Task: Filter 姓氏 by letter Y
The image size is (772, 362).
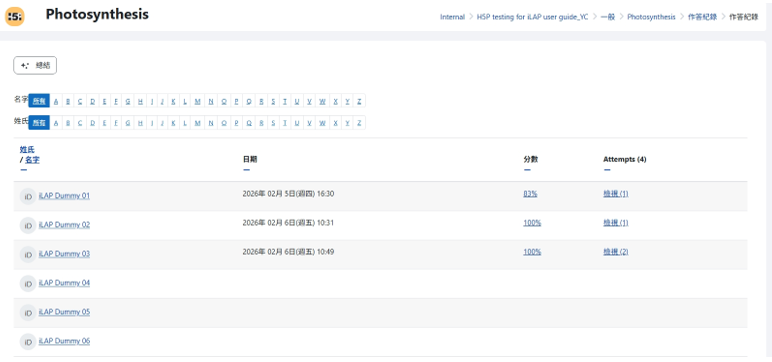Action: coord(347,123)
